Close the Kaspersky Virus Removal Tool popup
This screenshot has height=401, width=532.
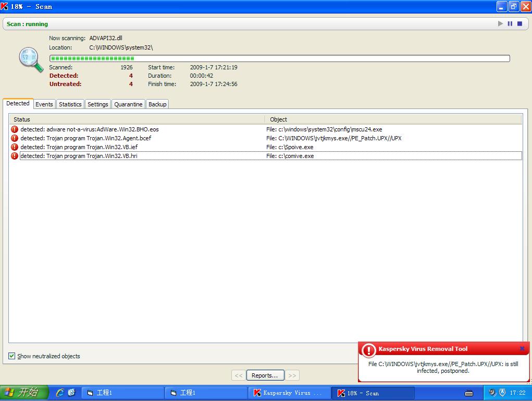point(522,348)
